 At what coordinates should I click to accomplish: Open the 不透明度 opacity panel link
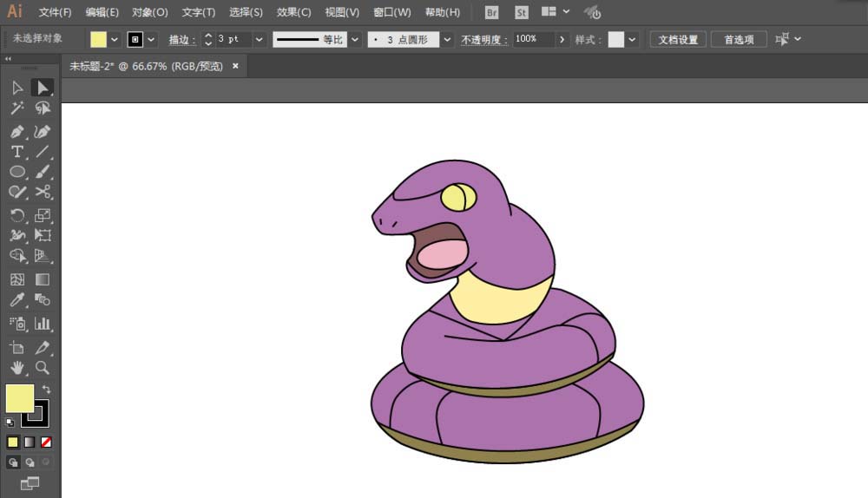tap(483, 40)
